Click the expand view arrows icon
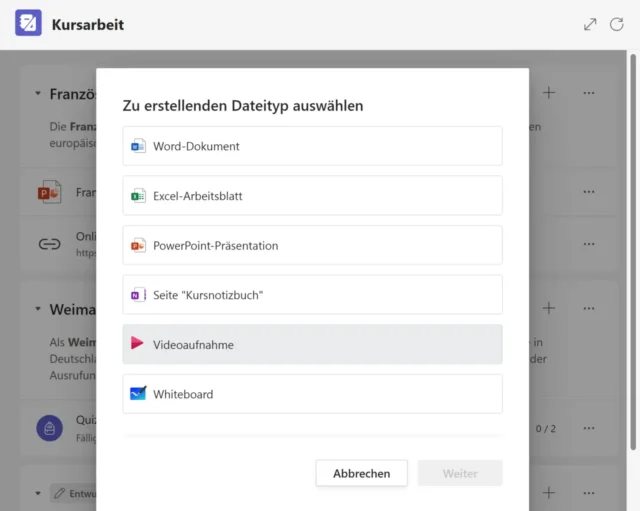The width and height of the screenshot is (640, 511). point(590,24)
